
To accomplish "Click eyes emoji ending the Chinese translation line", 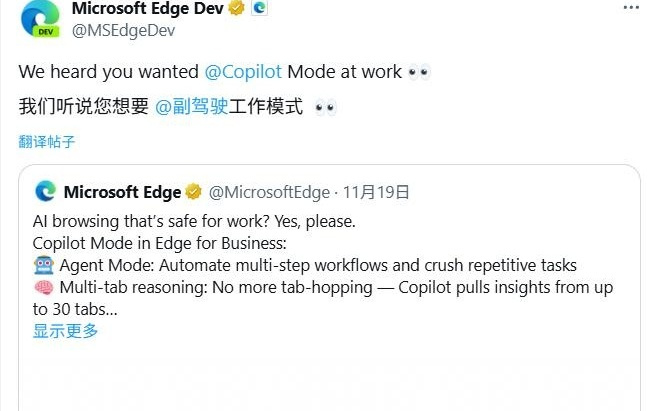I will click(x=325, y=107).
